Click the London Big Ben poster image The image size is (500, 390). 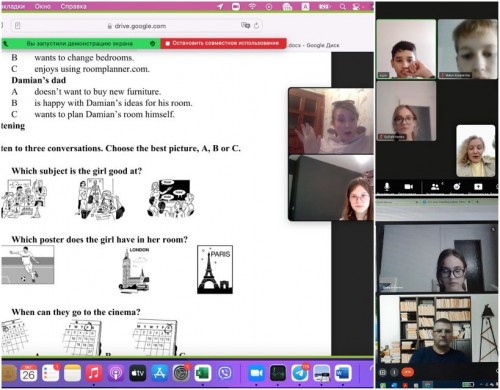tap(135, 270)
